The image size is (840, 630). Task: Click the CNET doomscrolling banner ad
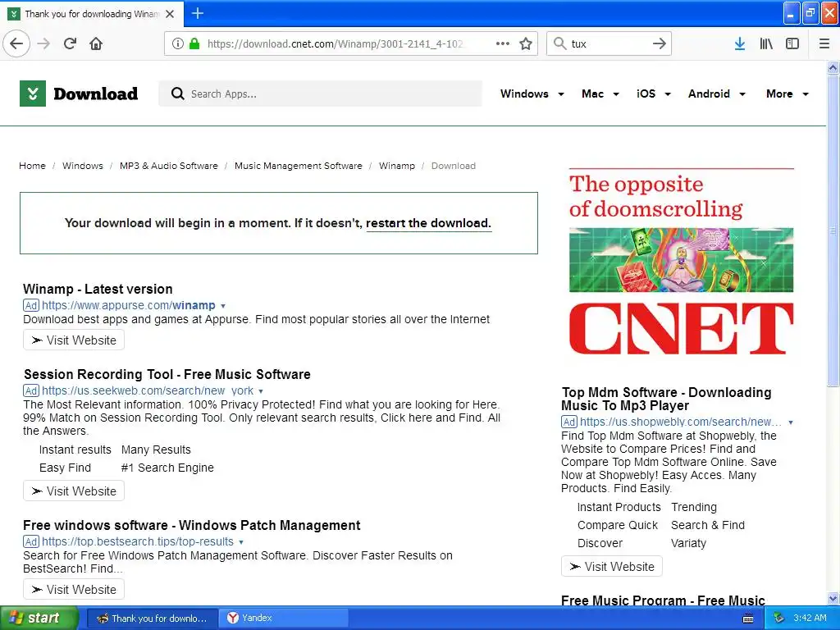[x=682, y=262]
